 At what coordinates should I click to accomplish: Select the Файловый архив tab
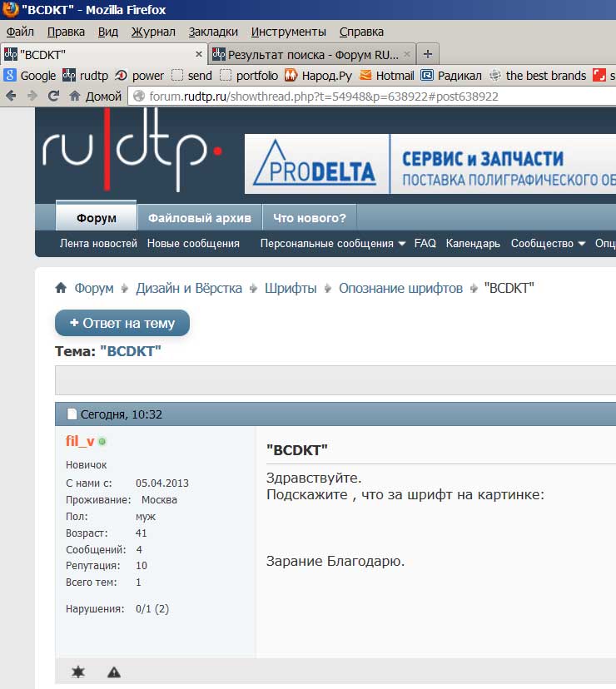200,217
